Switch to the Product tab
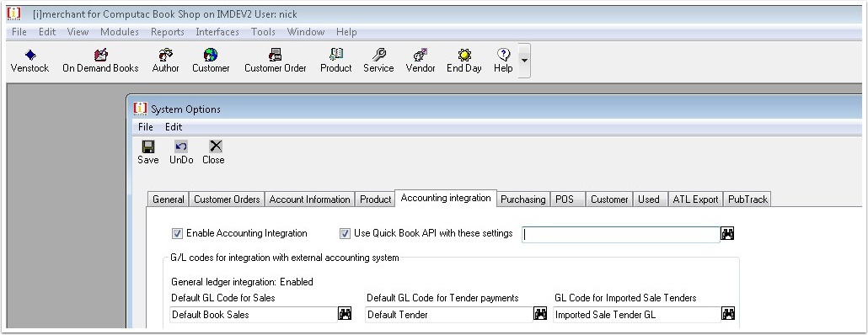Image resolution: width=868 pixels, height=335 pixels. [x=375, y=199]
